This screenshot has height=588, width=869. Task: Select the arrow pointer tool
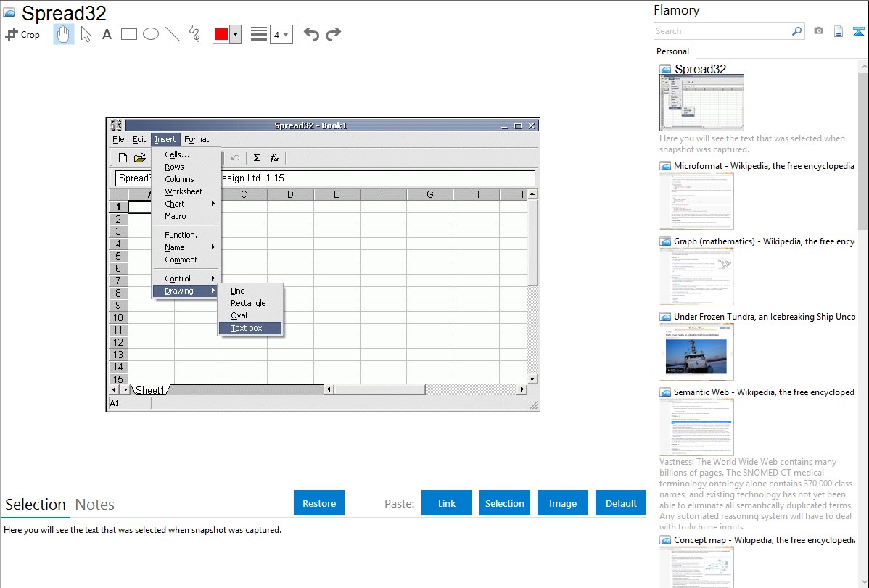86,34
